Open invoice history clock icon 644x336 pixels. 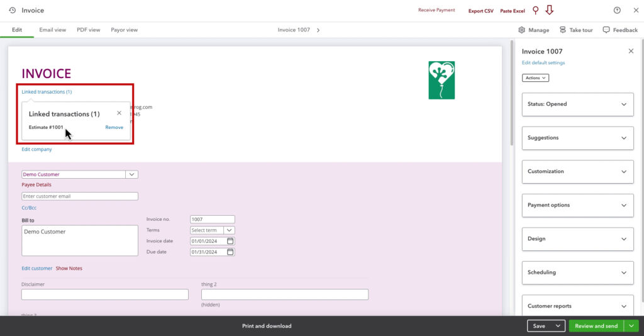pyautogui.click(x=13, y=10)
